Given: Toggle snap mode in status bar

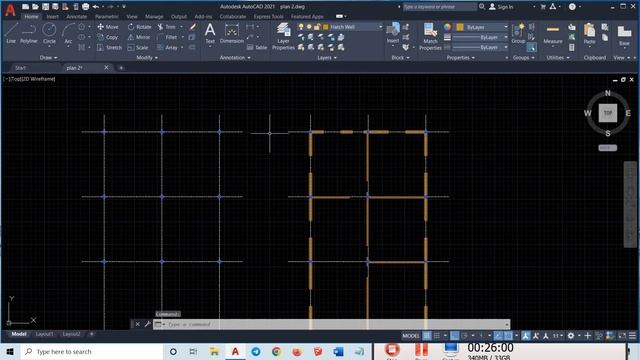Looking at the screenshot, I should click(x=437, y=336).
